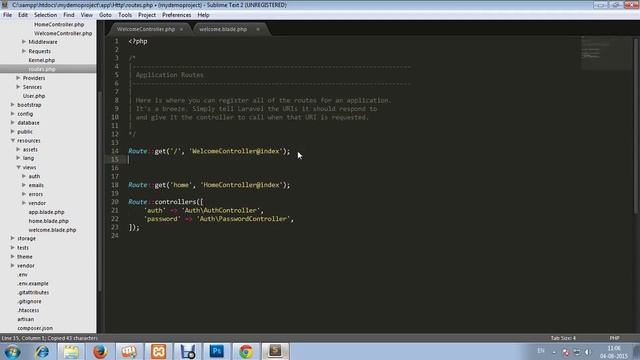Viewport: 640px width, 360px height.
Task: Open composer.json in the sidebar
Action: (x=35, y=328)
